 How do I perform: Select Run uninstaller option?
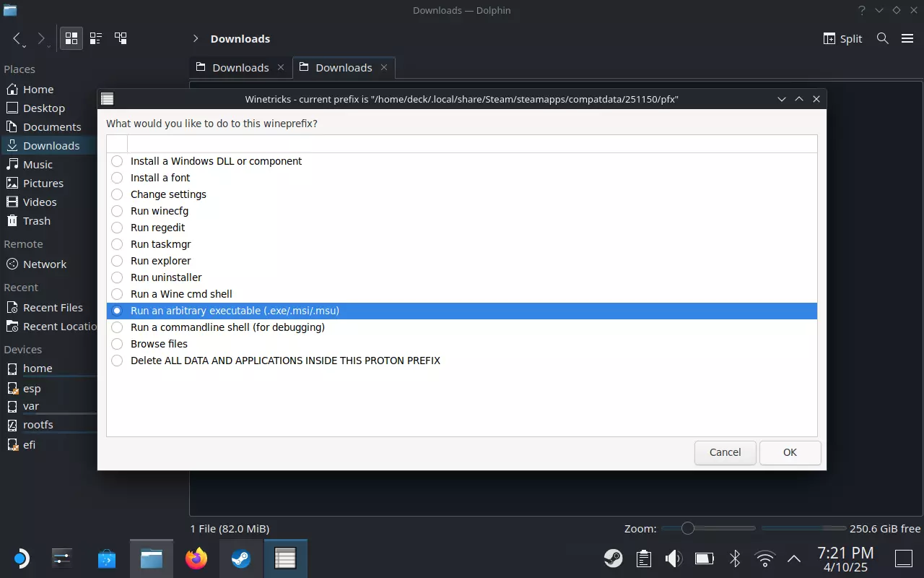tap(462, 277)
